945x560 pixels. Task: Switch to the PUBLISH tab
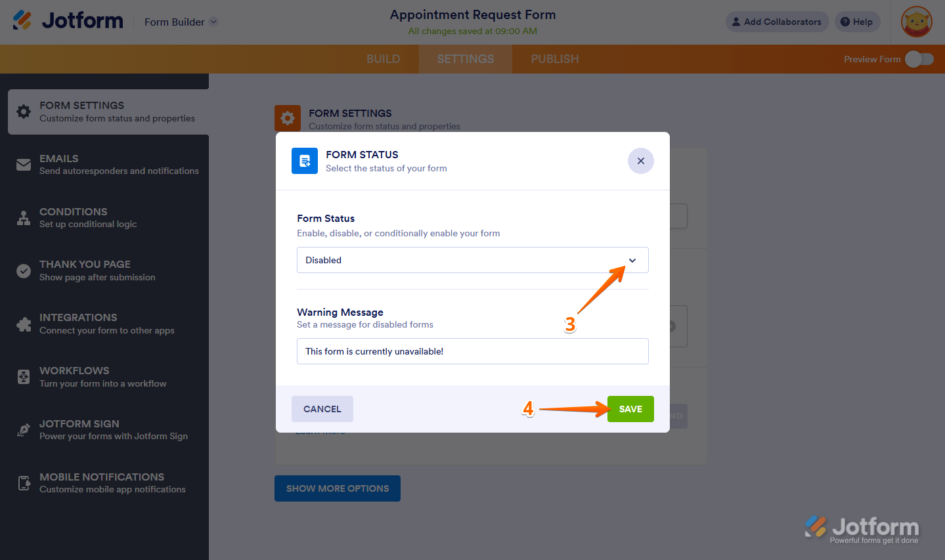click(x=555, y=59)
